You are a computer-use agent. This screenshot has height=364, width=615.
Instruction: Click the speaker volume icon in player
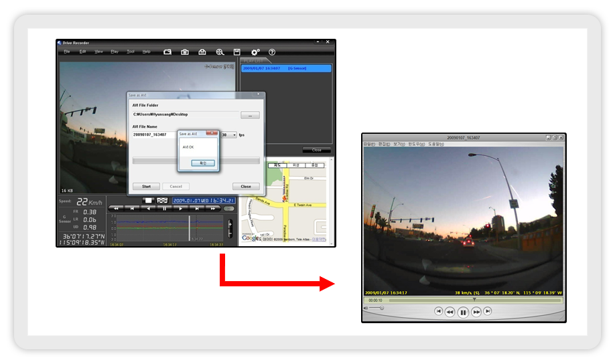[x=366, y=308]
